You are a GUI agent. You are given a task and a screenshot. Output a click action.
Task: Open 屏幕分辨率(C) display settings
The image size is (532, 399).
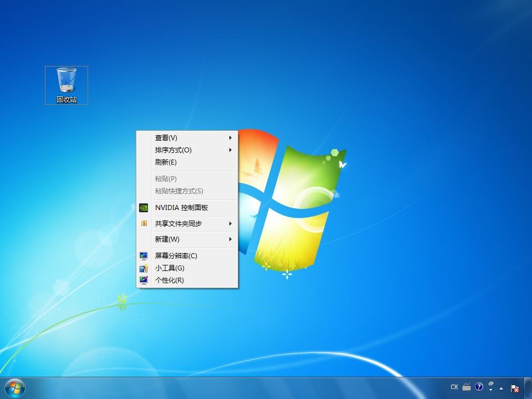[187, 256]
